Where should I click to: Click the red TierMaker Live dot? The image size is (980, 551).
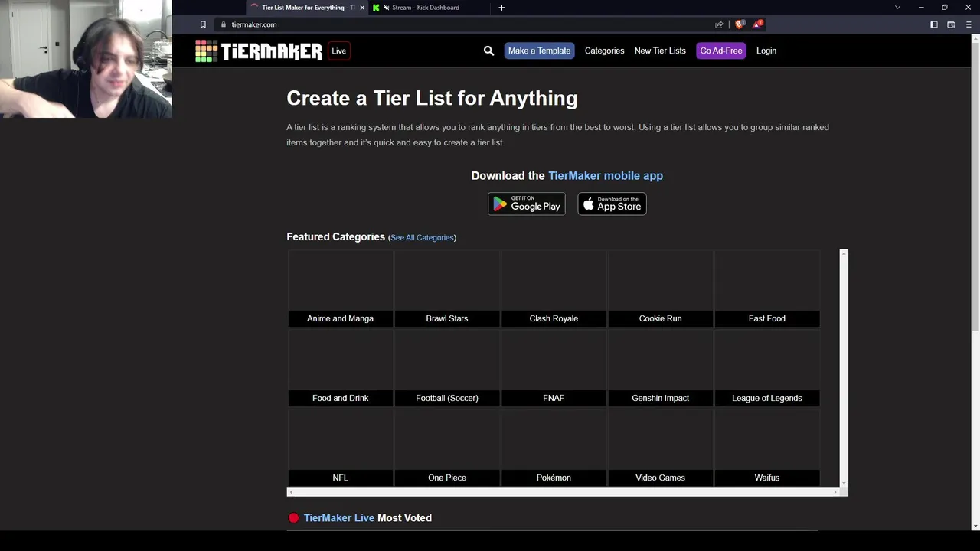coord(293,518)
